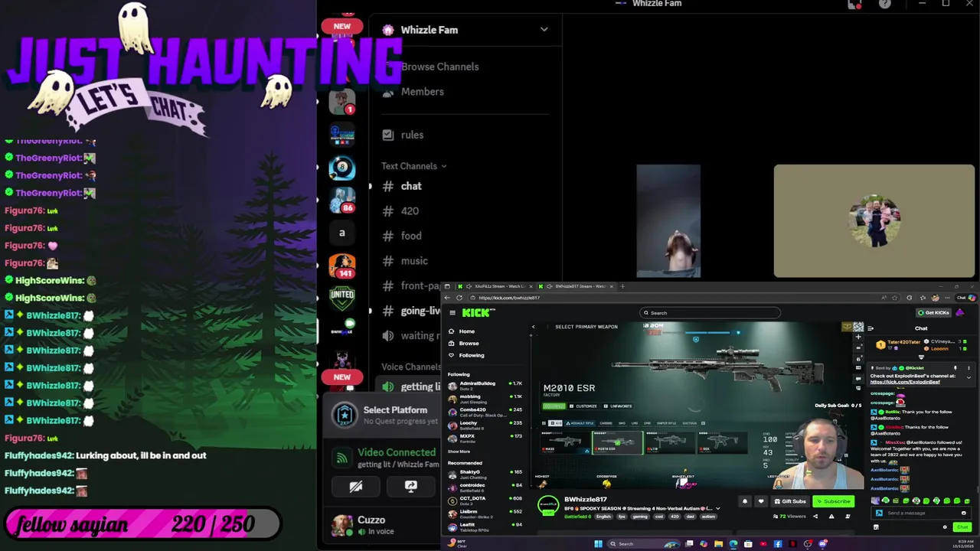This screenshot has width=980, height=551.
Task: Open ShaktyG recommended channel
Action: coord(485,473)
